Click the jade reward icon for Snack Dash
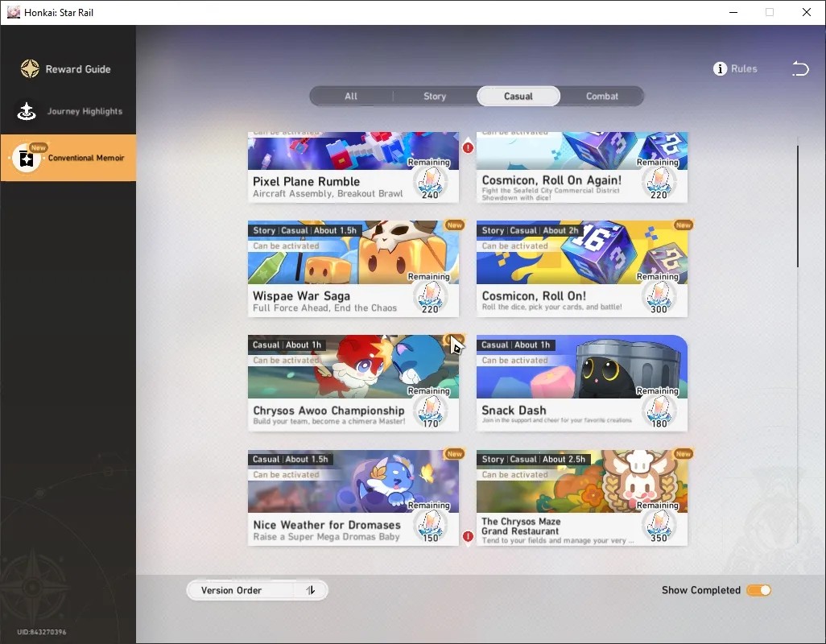The image size is (826, 644). 659,411
